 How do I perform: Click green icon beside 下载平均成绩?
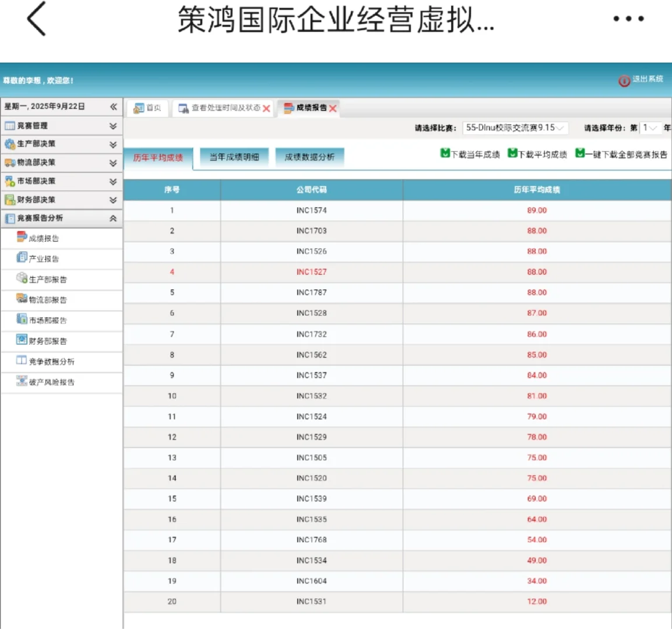pyautogui.click(x=512, y=153)
